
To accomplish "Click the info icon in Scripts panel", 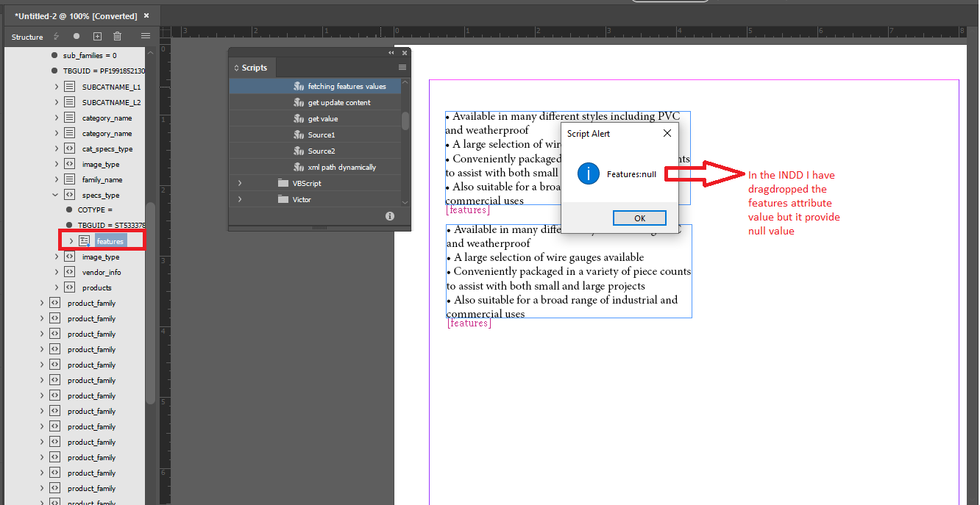I will point(390,216).
